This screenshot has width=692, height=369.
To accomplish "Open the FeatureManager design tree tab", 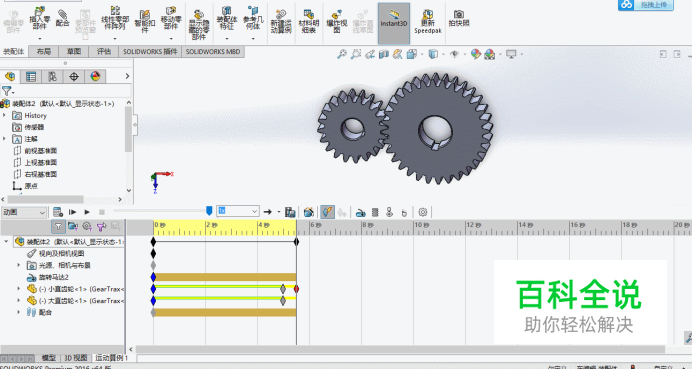I will pyautogui.click(x=10, y=77).
